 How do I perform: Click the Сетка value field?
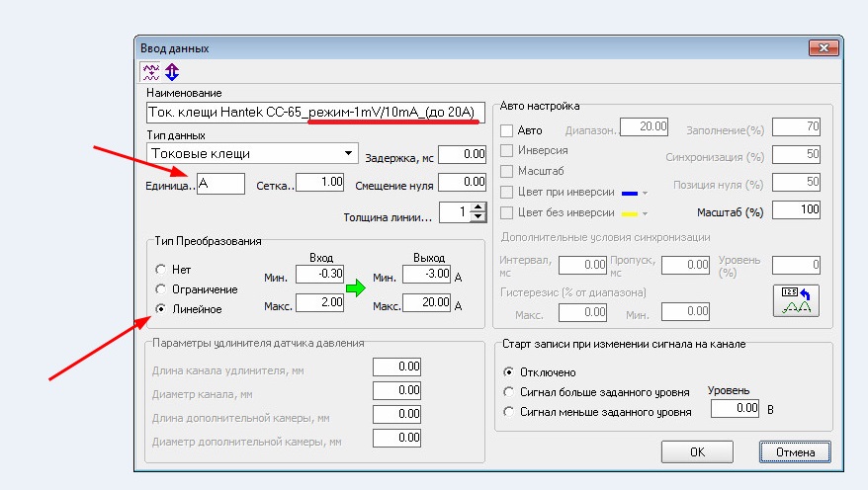point(320,182)
